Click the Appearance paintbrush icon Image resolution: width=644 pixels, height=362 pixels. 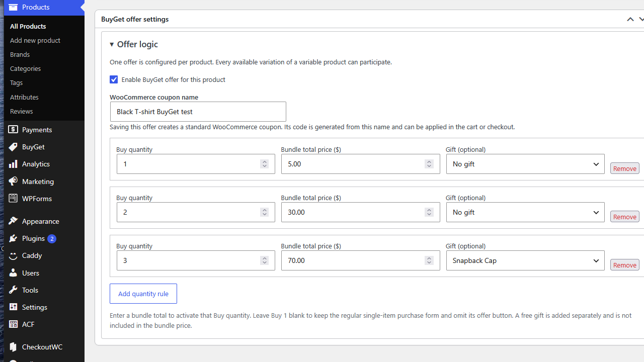(13, 221)
